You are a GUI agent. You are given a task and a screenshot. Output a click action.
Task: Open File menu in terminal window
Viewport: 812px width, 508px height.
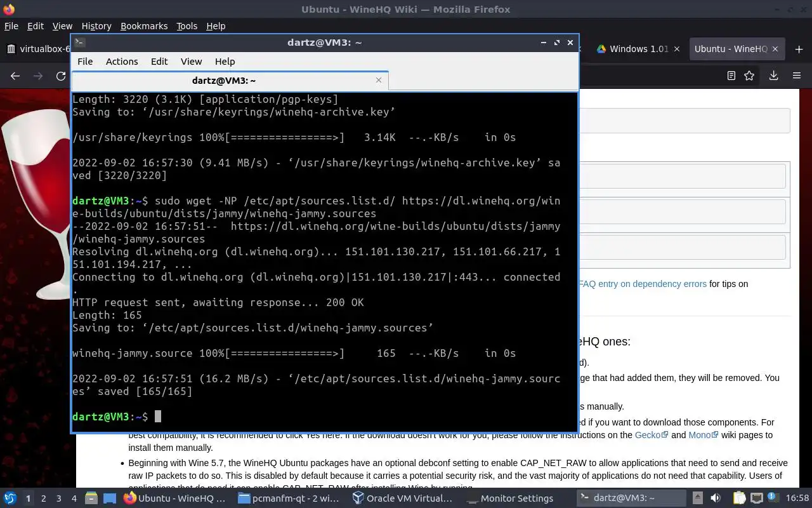click(85, 62)
